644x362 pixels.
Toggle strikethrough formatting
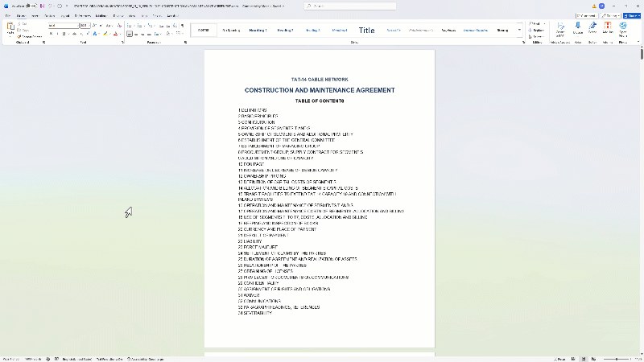pyautogui.click(x=74, y=34)
